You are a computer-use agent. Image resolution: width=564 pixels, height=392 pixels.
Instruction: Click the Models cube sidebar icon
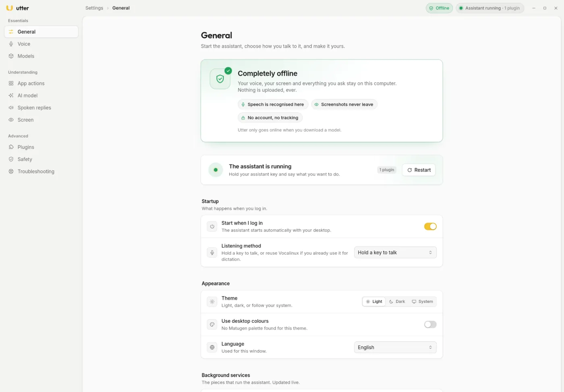point(11,56)
